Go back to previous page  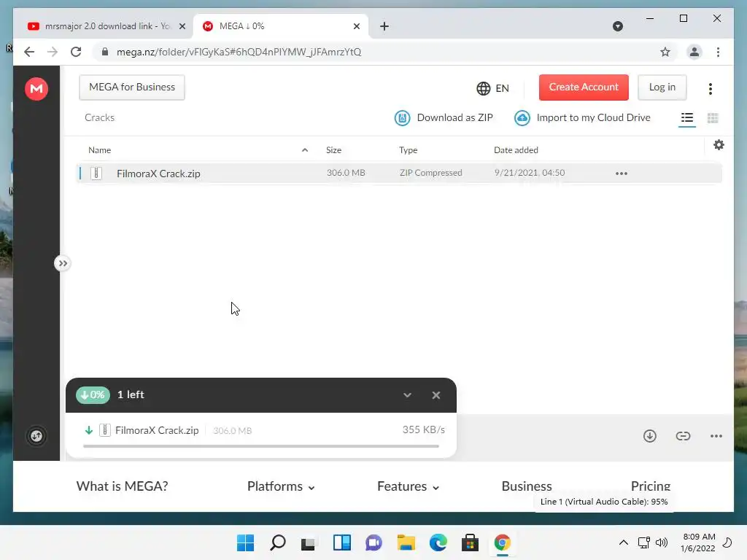29,52
